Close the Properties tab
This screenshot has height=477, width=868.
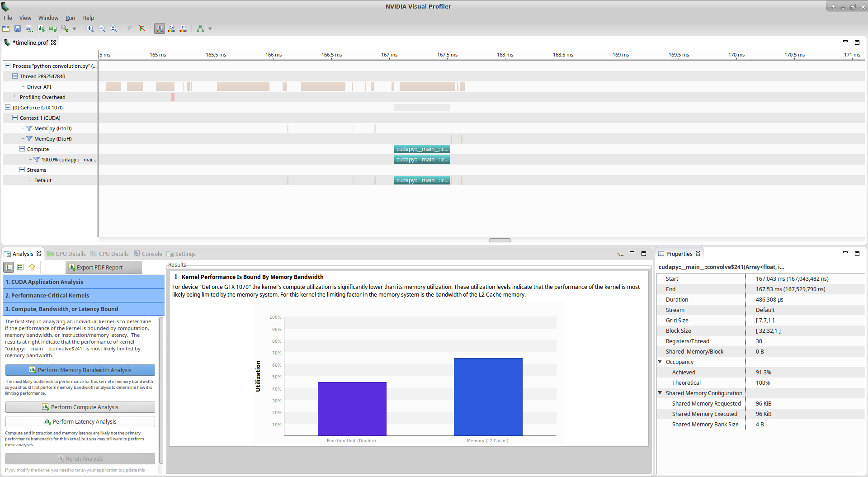[x=698, y=254]
